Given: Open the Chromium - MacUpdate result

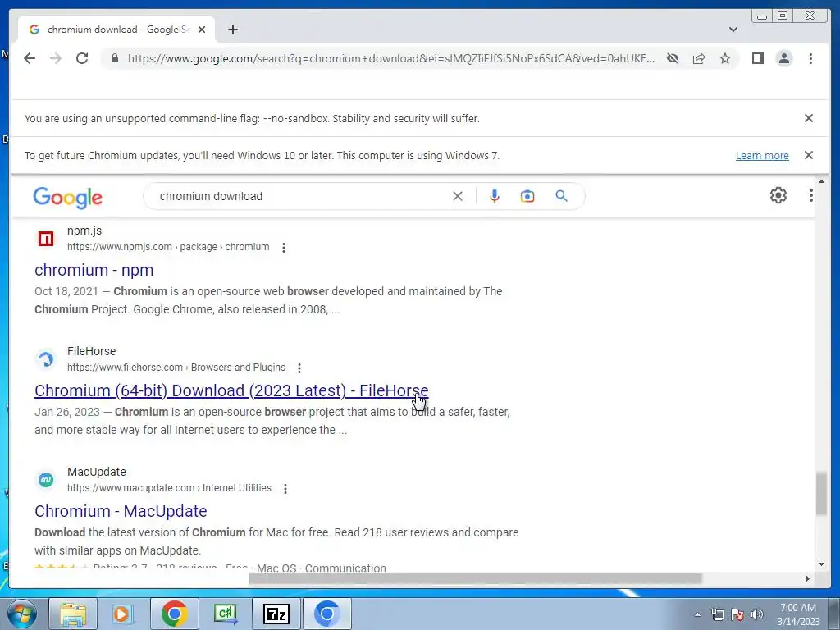Looking at the screenshot, I should click(121, 511).
